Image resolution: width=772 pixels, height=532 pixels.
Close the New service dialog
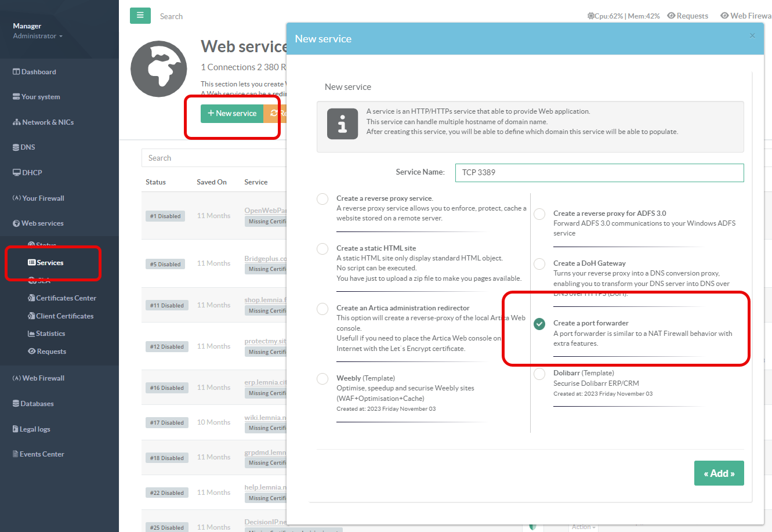pyautogui.click(x=752, y=36)
